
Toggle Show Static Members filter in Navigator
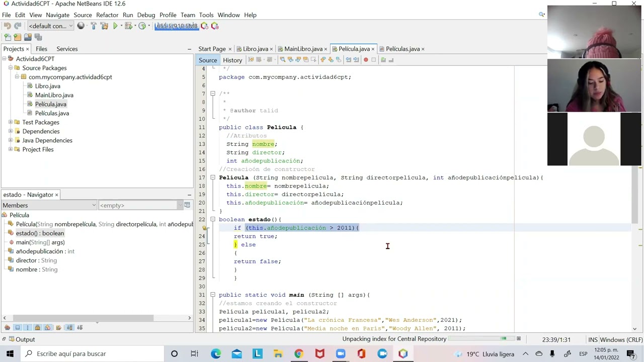coord(28,327)
